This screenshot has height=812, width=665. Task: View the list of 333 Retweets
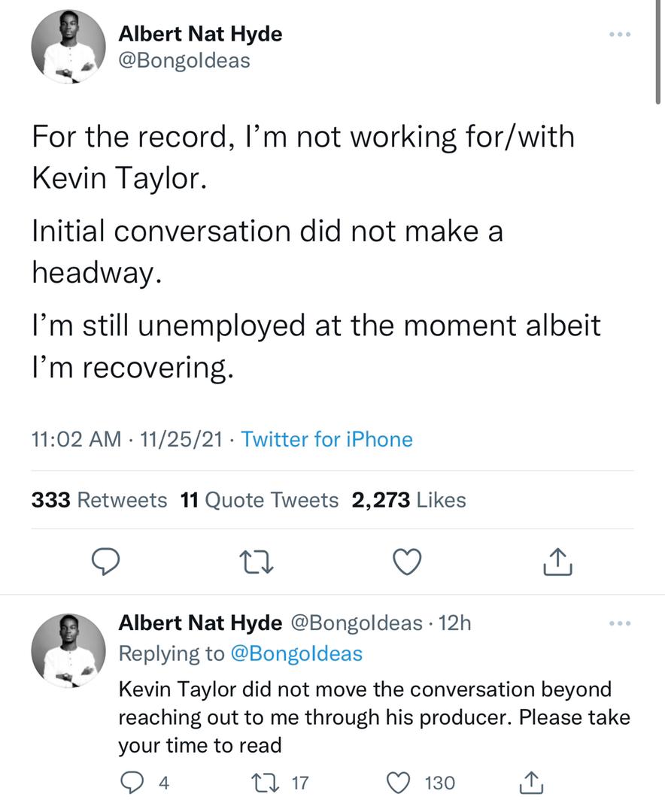pos(99,500)
